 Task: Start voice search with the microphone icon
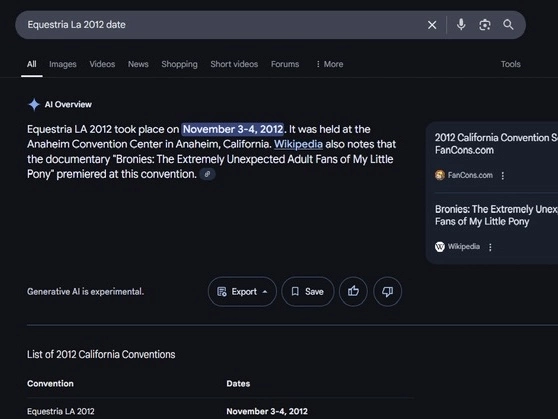coord(461,25)
